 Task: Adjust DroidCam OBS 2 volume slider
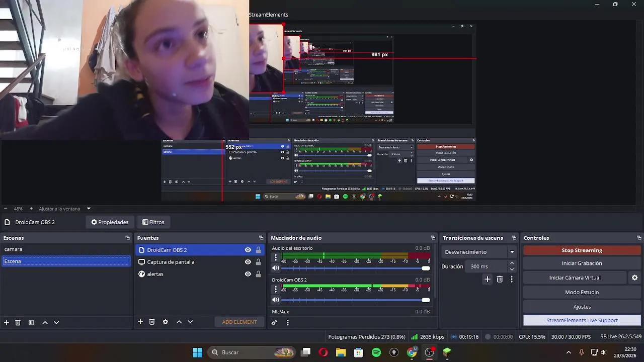(x=356, y=300)
